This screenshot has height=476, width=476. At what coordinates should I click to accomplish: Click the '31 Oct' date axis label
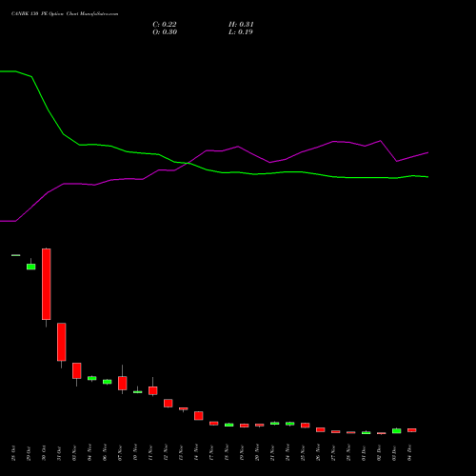click(59, 453)
